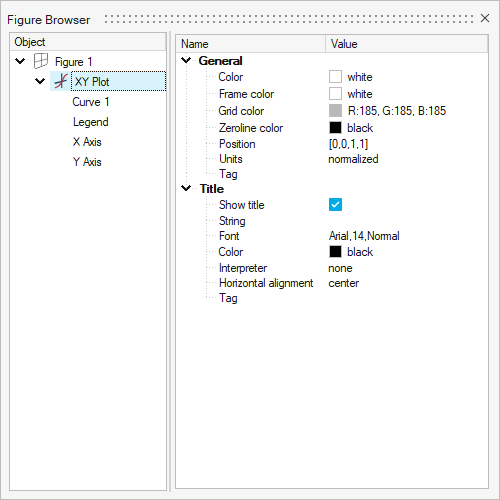Select X Axis in the object tree
This screenshot has height=500, width=500.
[87, 142]
